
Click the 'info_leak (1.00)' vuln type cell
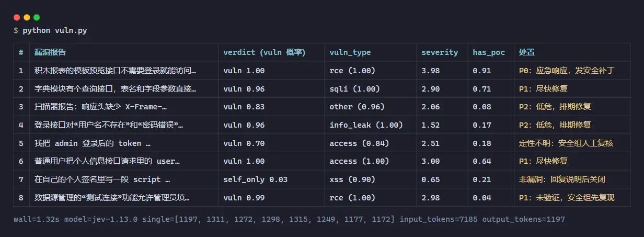coord(366,125)
